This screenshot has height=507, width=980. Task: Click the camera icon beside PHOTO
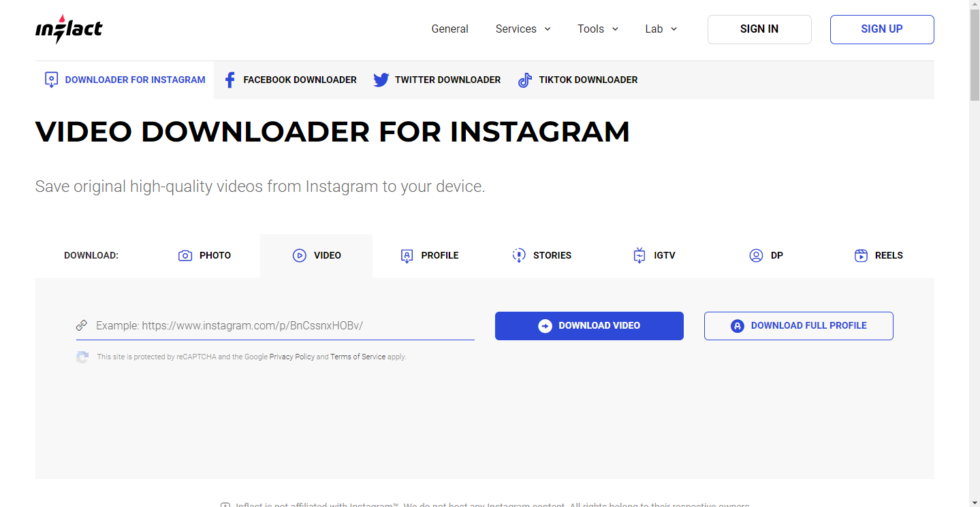pos(185,255)
